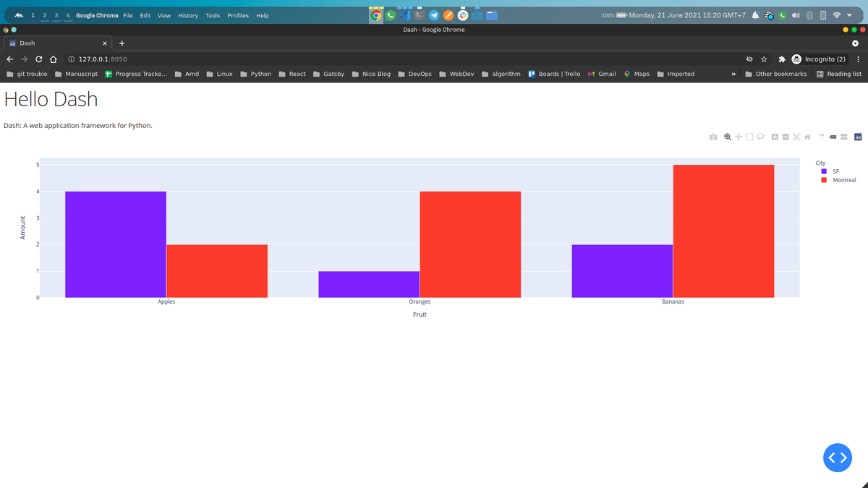Viewport: 868px width, 488px height.
Task: Activate the Pan tool on the chart
Action: click(738, 137)
